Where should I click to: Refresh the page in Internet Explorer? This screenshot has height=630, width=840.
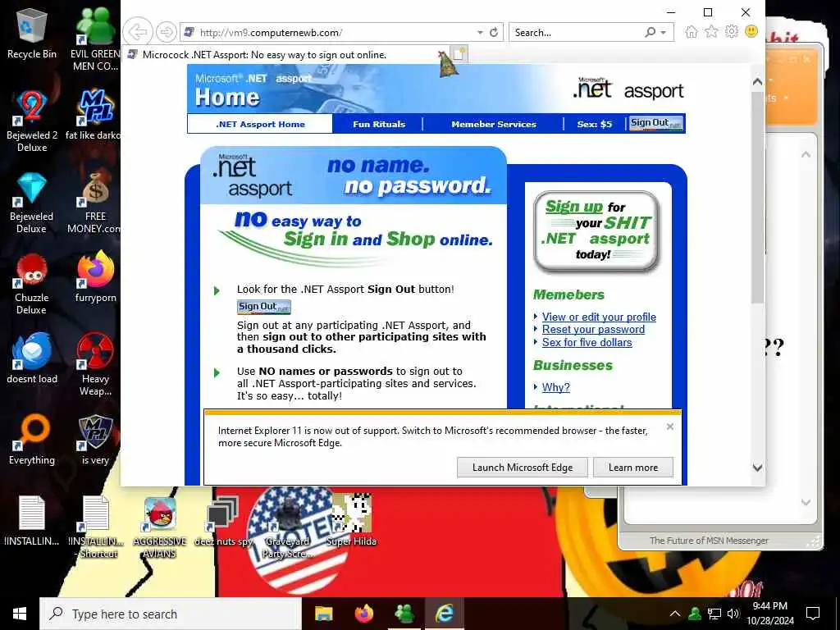[494, 32]
